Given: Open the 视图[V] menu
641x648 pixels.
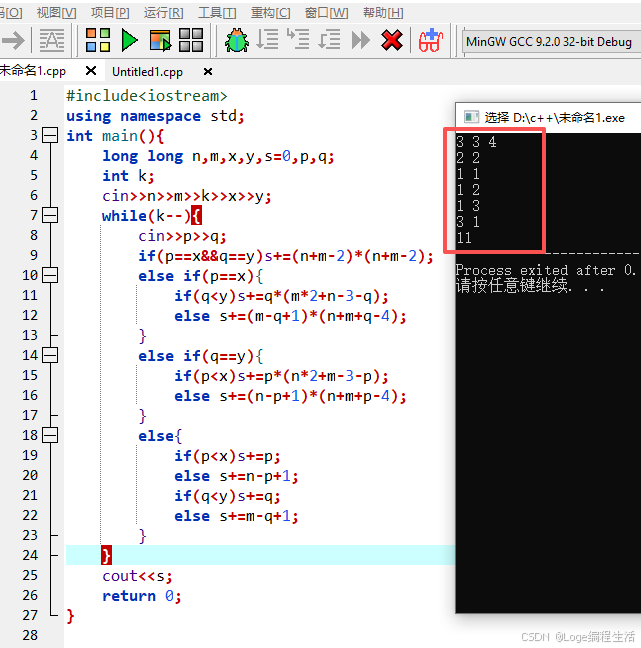Looking at the screenshot, I should click(57, 13).
